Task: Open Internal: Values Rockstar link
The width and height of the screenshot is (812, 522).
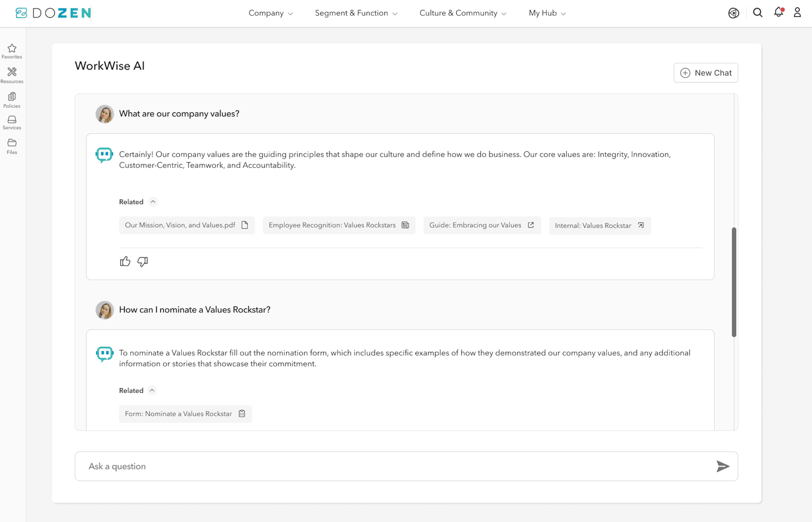Action: (x=600, y=225)
